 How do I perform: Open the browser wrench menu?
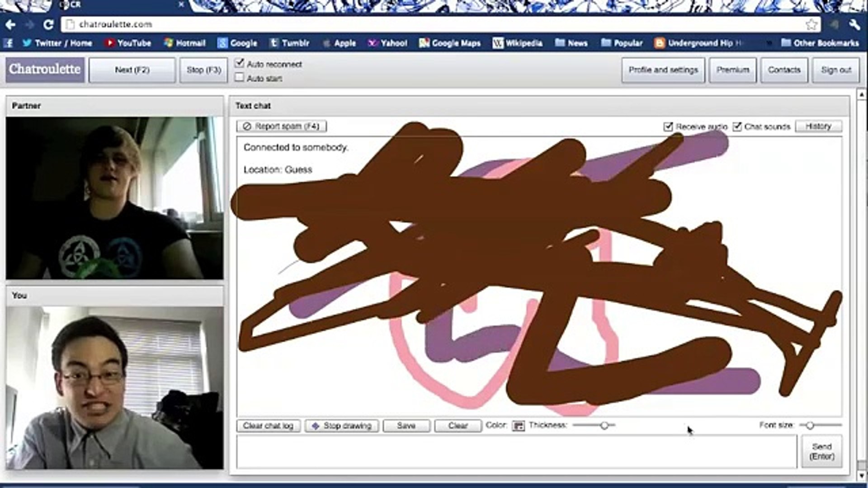click(x=854, y=24)
